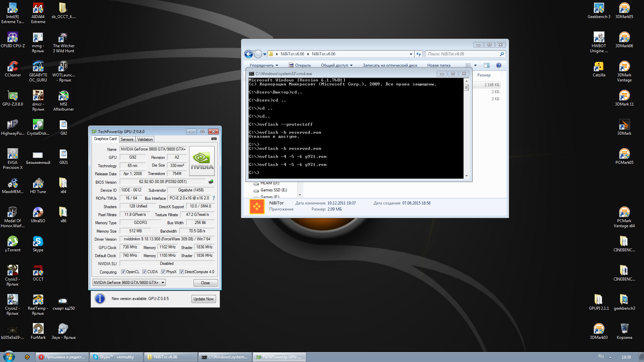
Task: Click the save BIOS icon in GPU-Z
Action: point(211,182)
